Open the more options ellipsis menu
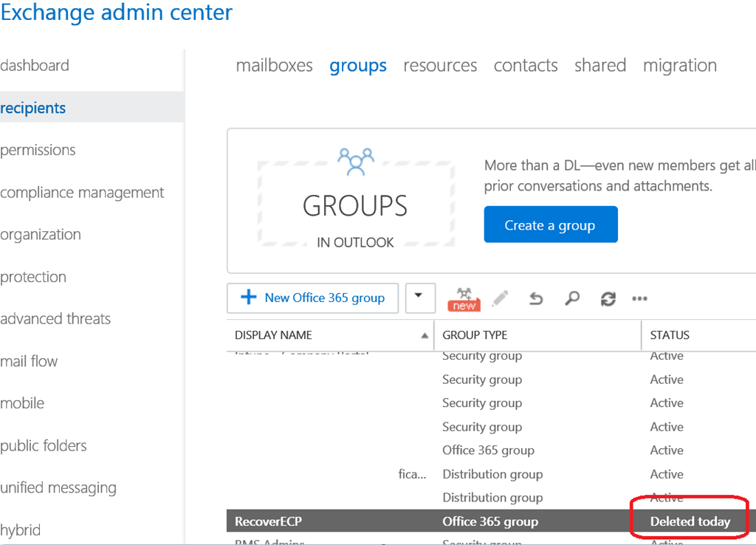The width and height of the screenshot is (756, 545). (x=640, y=298)
